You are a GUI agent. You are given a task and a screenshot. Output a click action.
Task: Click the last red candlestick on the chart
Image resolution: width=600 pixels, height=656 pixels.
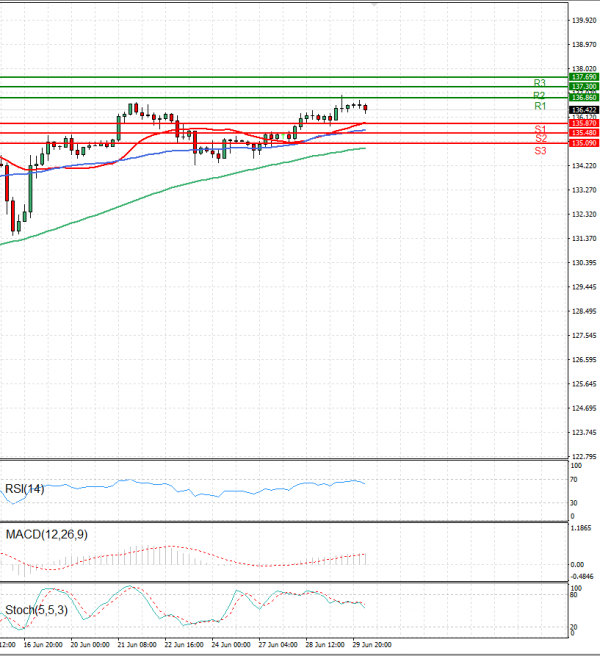tap(366, 108)
